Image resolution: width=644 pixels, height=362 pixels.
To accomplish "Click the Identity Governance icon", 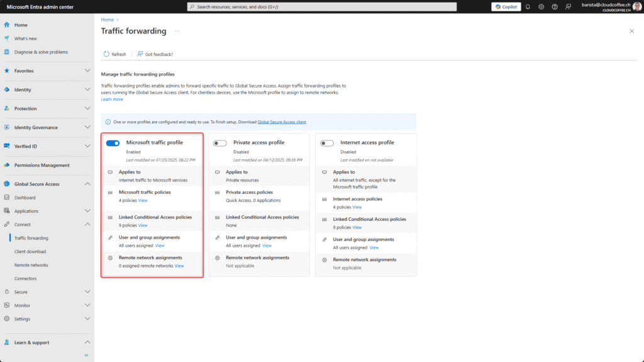I will (x=6, y=128).
